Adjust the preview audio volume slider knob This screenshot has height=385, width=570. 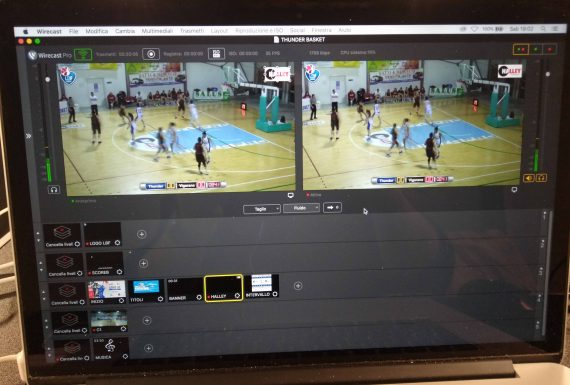(48, 79)
